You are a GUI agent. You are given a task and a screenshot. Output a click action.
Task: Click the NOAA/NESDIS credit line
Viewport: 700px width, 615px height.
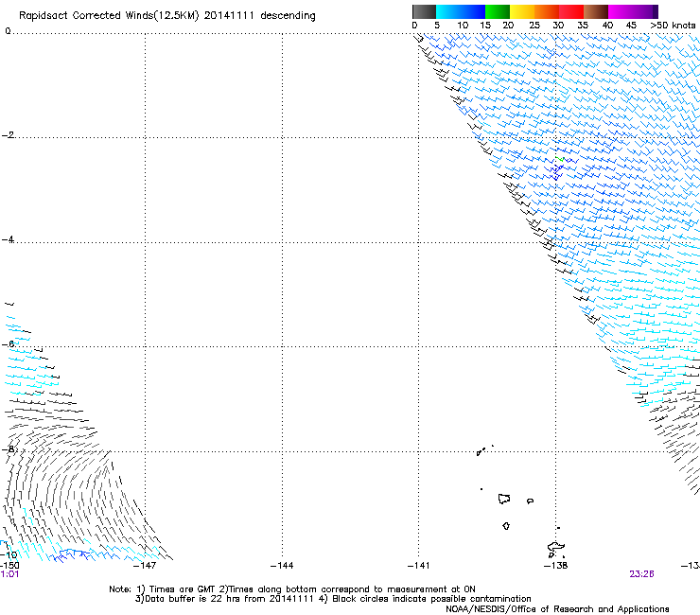557,609
